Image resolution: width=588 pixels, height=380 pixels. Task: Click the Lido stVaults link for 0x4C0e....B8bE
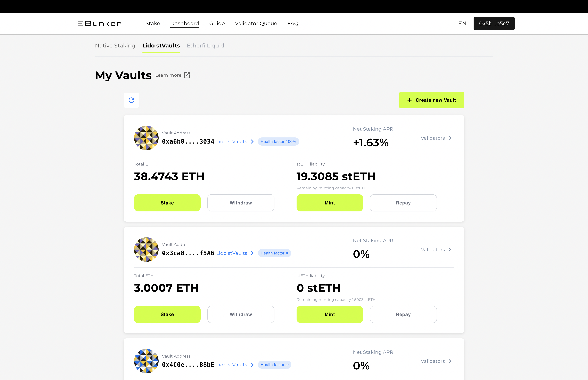click(x=231, y=365)
